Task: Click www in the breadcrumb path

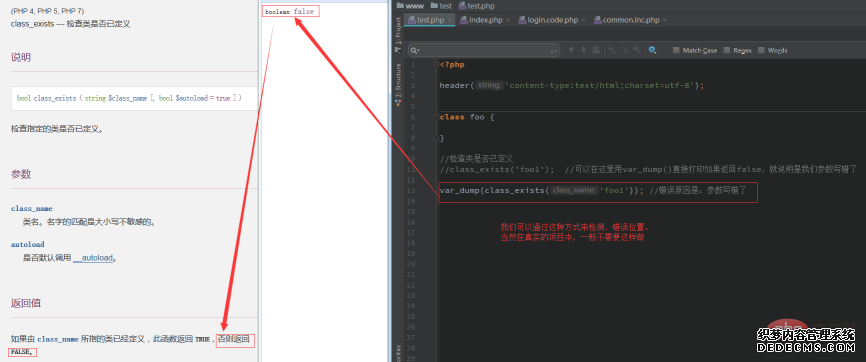Action: [x=414, y=6]
